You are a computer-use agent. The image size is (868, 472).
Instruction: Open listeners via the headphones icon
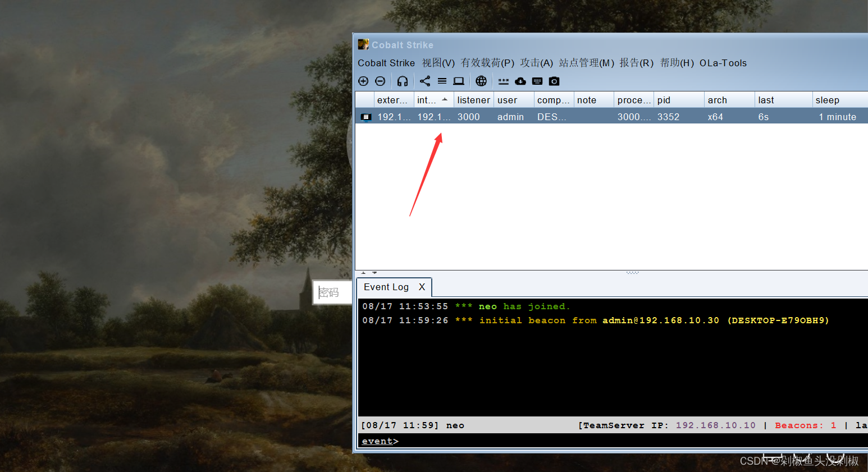[x=403, y=81]
